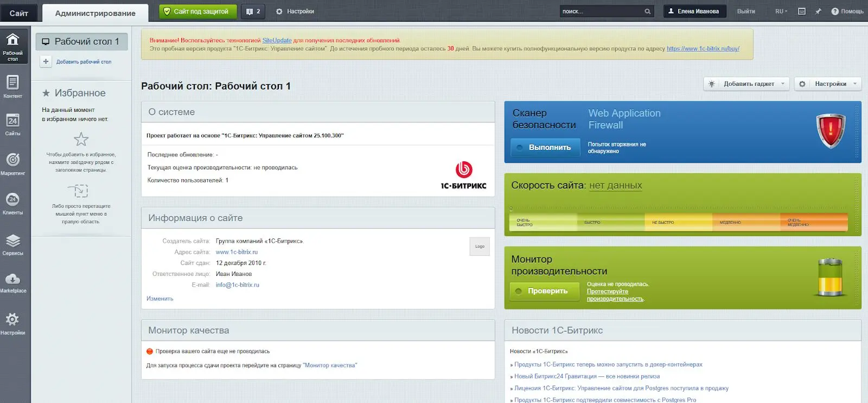868x403 pixels.
Task: Open notifications counter showing 2
Action: [253, 11]
